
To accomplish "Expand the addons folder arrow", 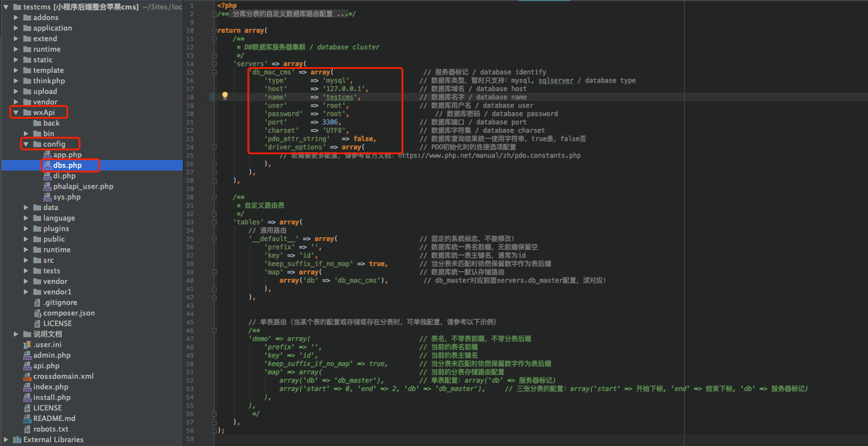I will tap(16, 18).
